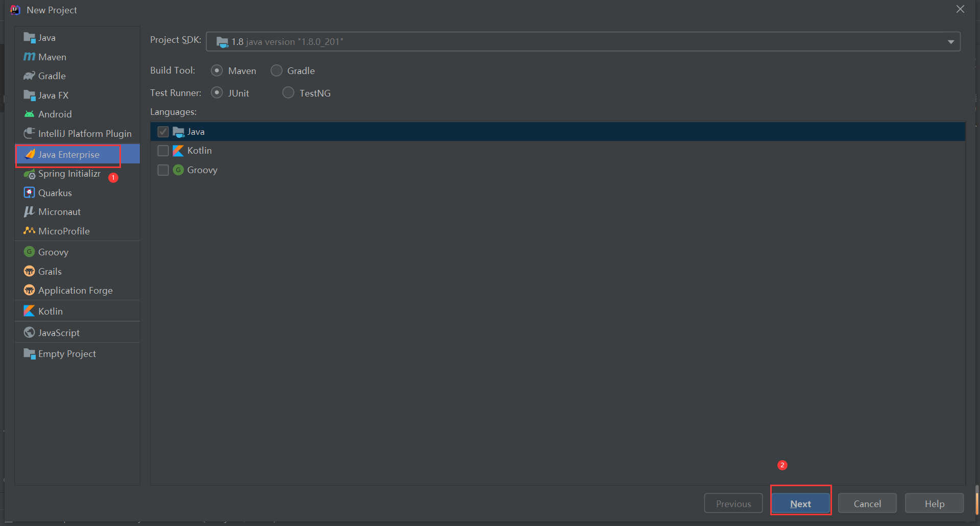
Task: Click the Kotlin icon in Languages list
Action: click(x=178, y=151)
